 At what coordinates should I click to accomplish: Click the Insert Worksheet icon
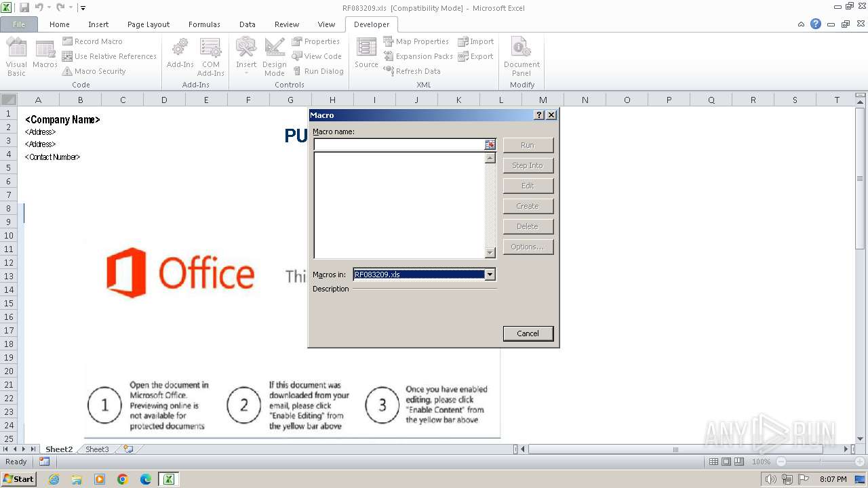coord(127,449)
